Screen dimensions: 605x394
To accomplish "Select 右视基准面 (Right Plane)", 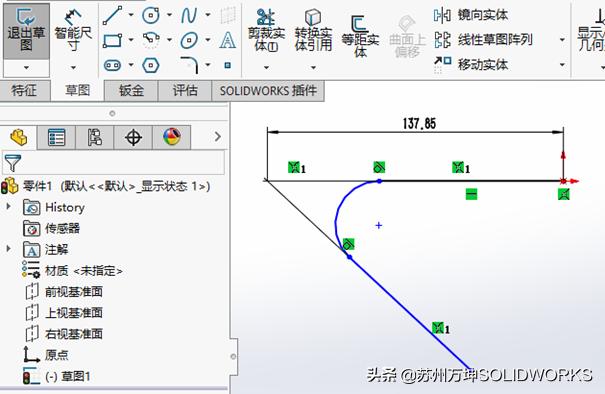I will coord(64,334).
